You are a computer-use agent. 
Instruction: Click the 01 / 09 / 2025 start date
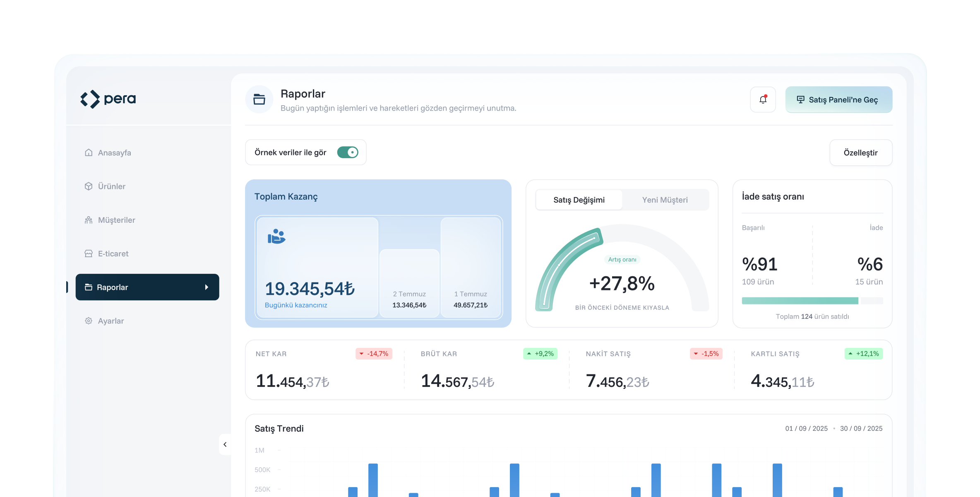(806, 429)
